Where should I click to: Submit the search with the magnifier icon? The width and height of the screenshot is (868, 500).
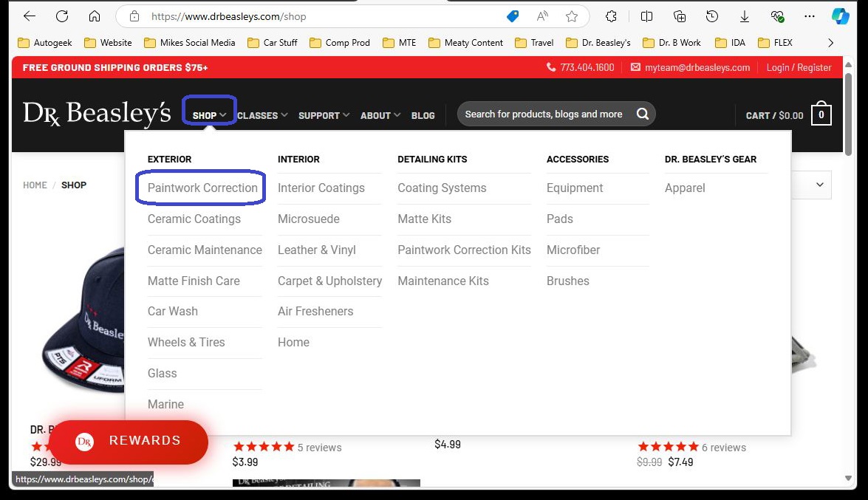click(642, 114)
